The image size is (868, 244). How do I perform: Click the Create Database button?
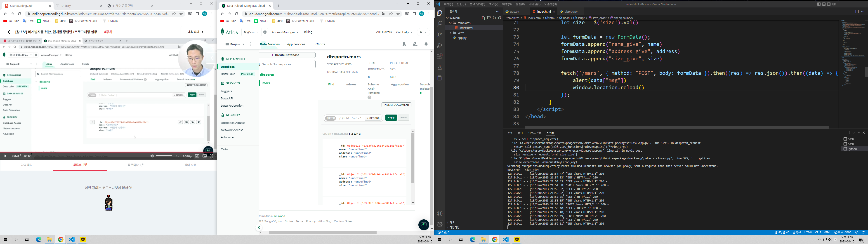tap(287, 55)
